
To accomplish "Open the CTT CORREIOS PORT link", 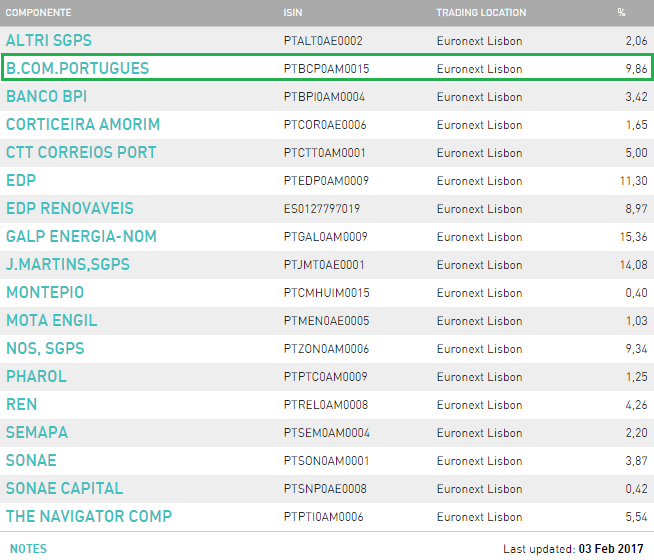I will click(81, 152).
